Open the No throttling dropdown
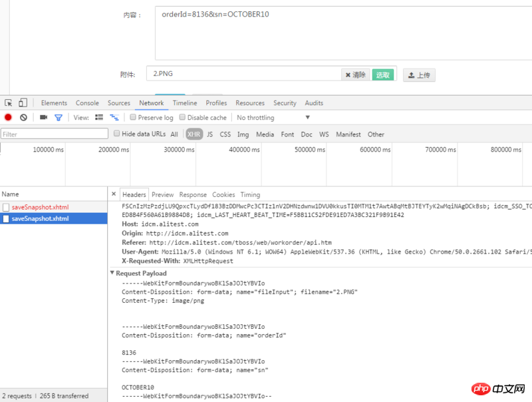This screenshot has width=532, height=402. coord(273,118)
